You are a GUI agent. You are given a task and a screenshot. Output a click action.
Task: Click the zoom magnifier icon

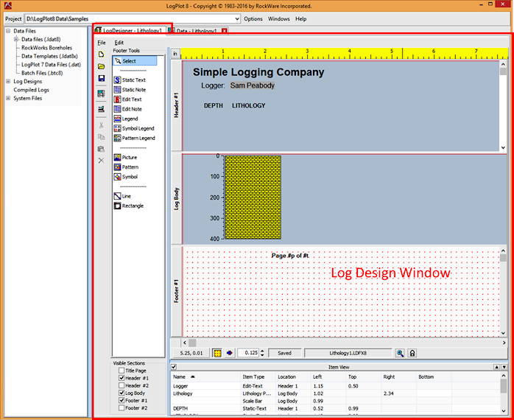coord(401,354)
